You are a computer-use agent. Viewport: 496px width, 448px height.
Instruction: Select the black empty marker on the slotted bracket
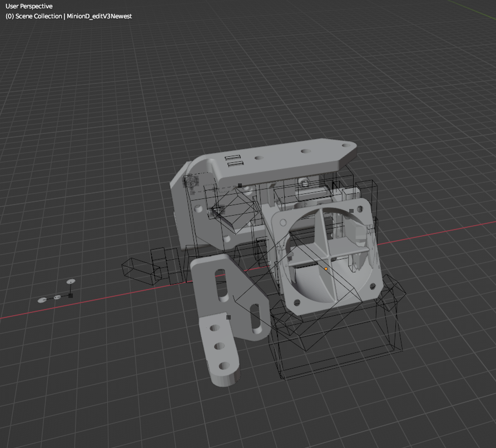point(229,317)
